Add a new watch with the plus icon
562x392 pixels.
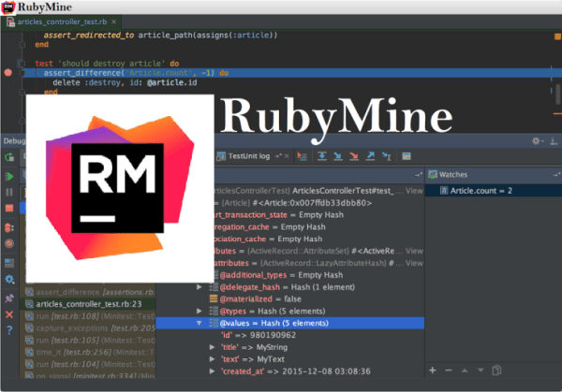(x=433, y=370)
